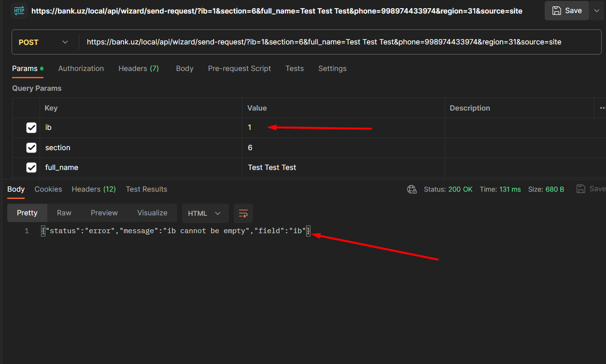Click the Description column header
Screen dimensions: 606x364
[519, 108]
